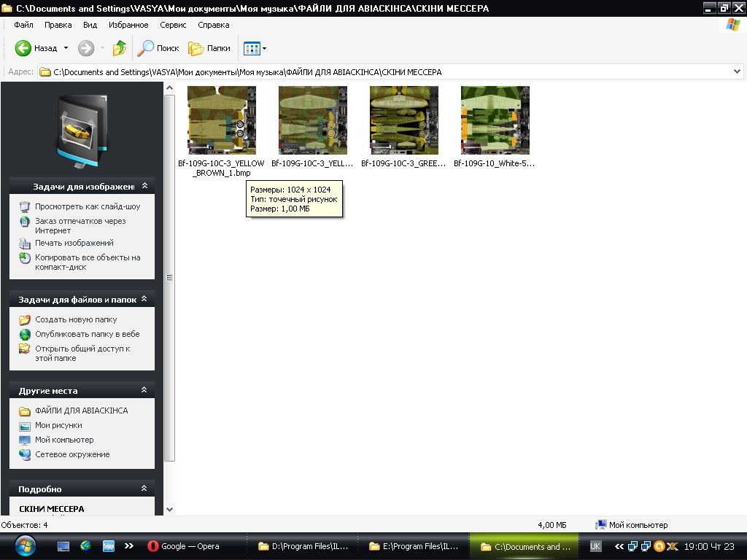Select Bf-109G-10C-3_YELLOW_BROWN_1.bmp thumbnail
Screen dimensions: 747x560
(222, 120)
